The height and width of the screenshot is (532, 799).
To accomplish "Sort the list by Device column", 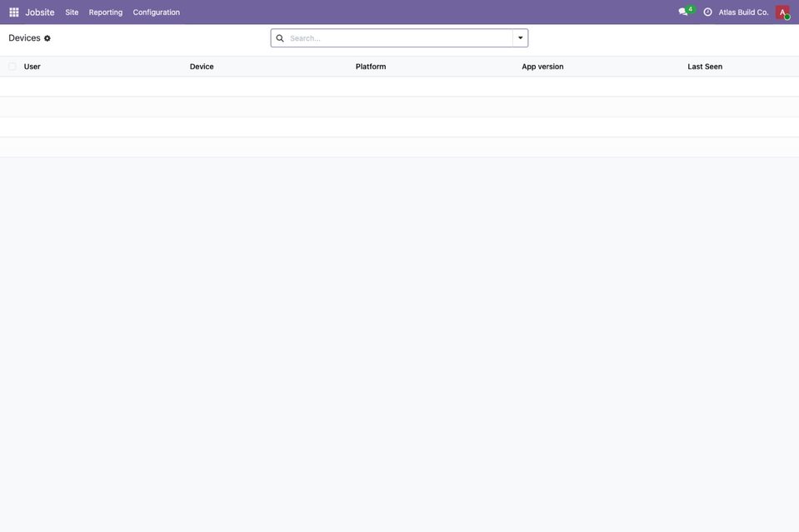I will pos(202,67).
